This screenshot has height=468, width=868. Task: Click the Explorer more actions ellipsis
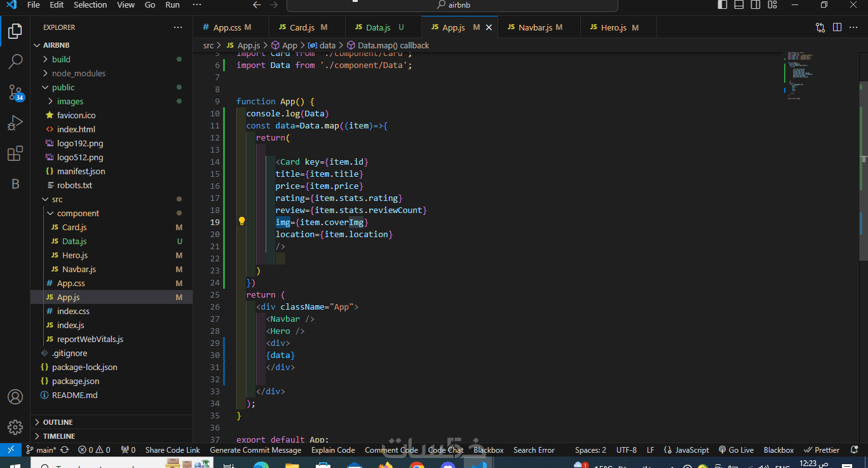[178, 27]
